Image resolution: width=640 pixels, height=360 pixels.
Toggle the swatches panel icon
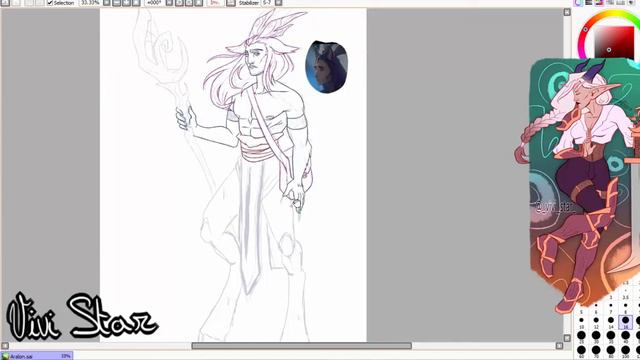[620, 2]
